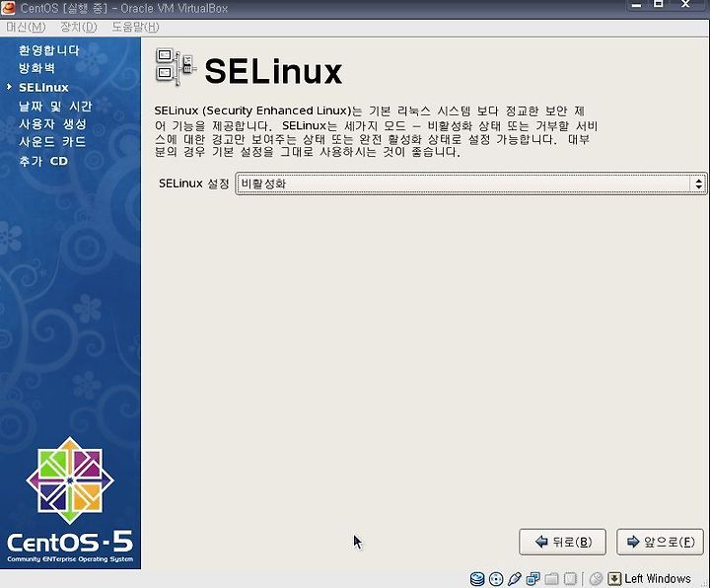Click the Left Windows host key text
The width and height of the screenshot is (710, 588).
coord(658,578)
